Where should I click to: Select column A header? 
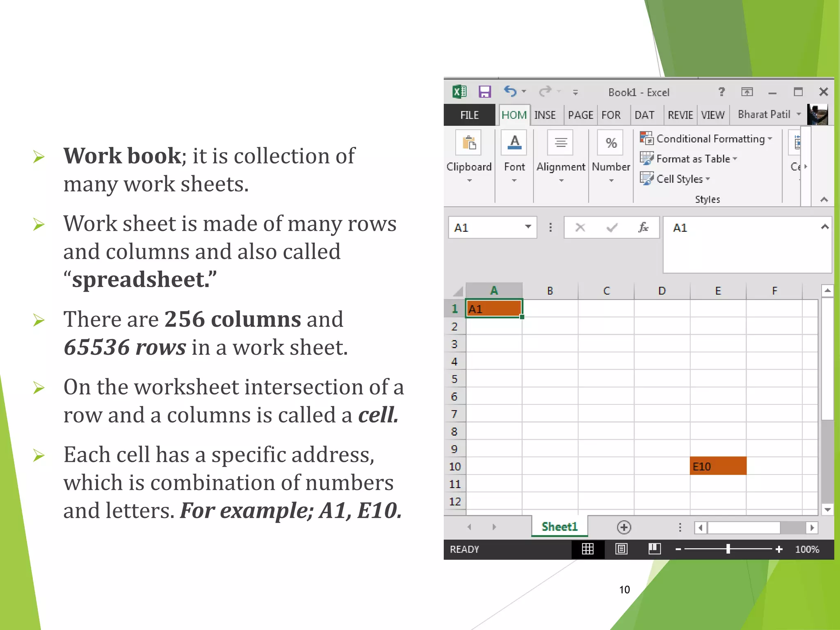coord(494,291)
